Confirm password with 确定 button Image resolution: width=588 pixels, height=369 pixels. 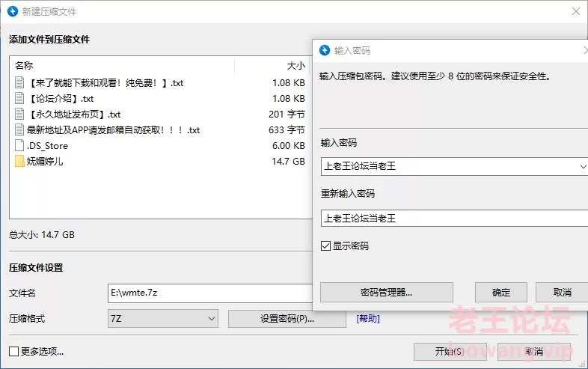click(x=501, y=293)
